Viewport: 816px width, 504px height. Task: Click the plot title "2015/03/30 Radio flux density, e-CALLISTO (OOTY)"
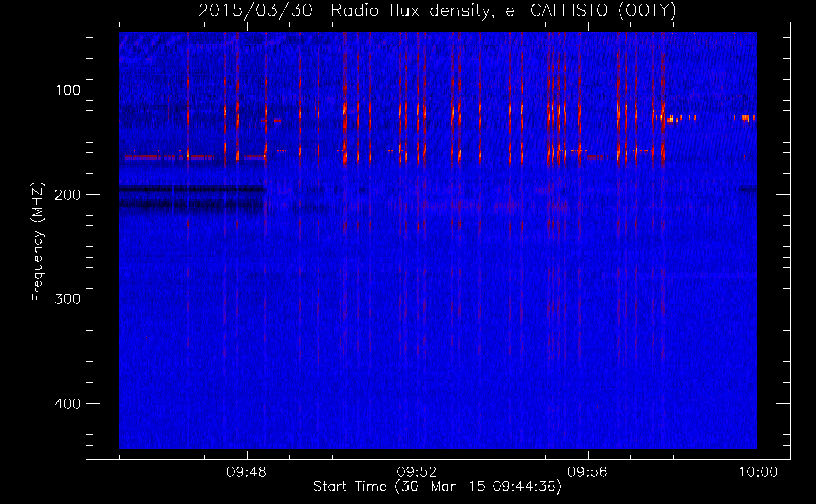coord(437,10)
